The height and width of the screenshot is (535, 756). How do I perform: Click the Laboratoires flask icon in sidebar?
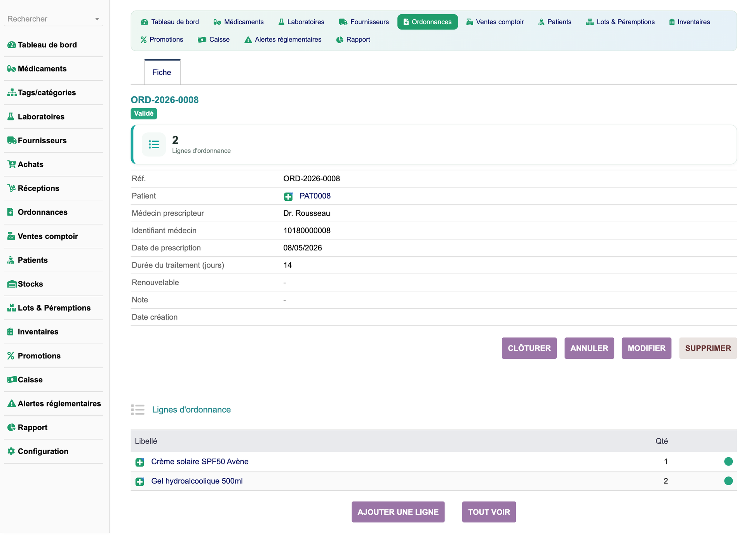coord(11,117)
